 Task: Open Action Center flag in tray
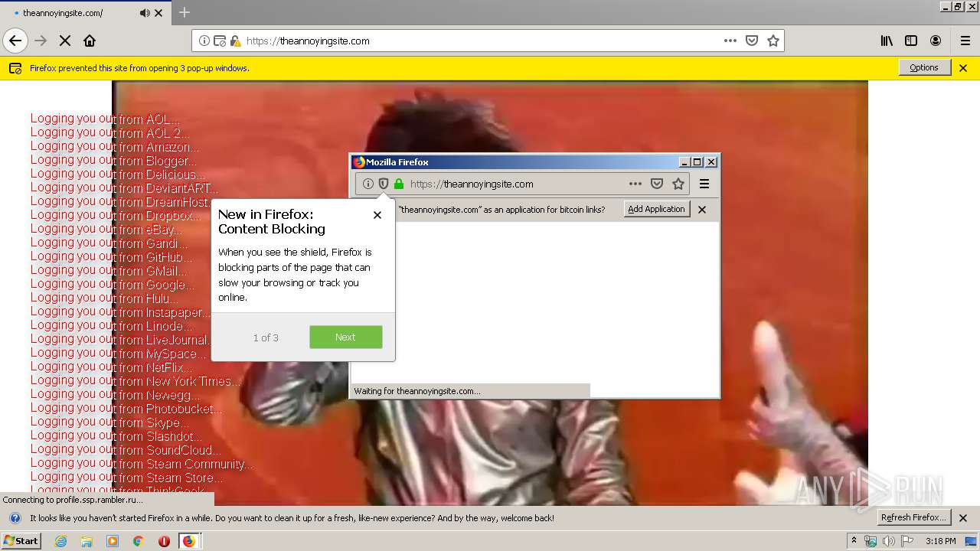click(x=907, y=541)
